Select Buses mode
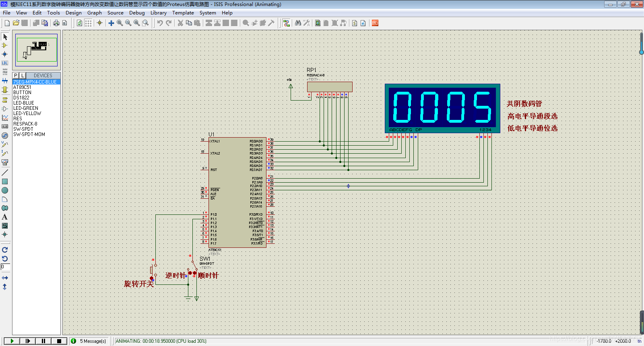 (x=5, y=81)
